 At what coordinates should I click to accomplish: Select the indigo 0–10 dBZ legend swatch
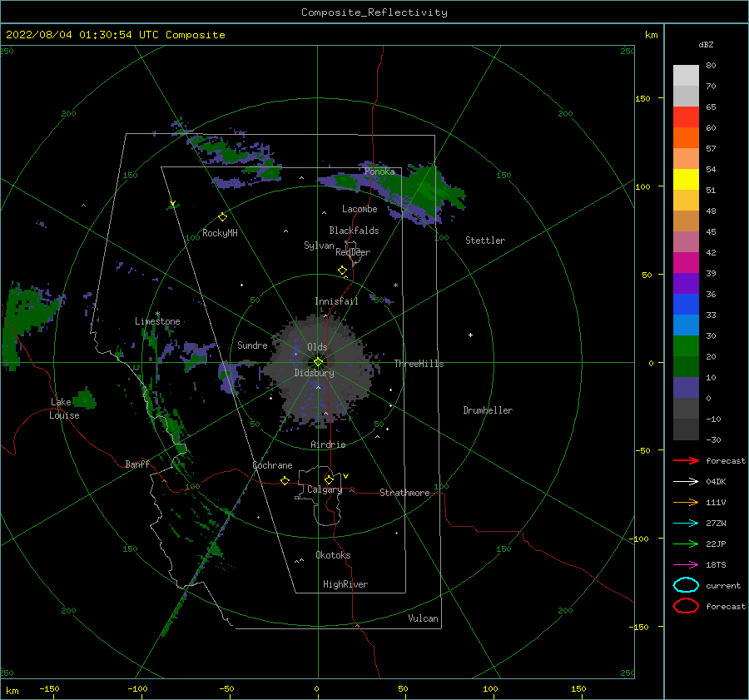686,387
